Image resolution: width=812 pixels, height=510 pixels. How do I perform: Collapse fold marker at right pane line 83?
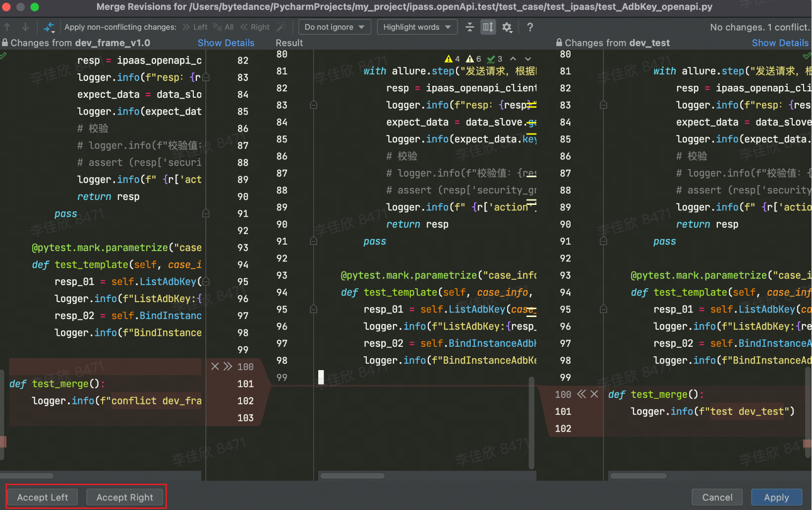(603, 105)
